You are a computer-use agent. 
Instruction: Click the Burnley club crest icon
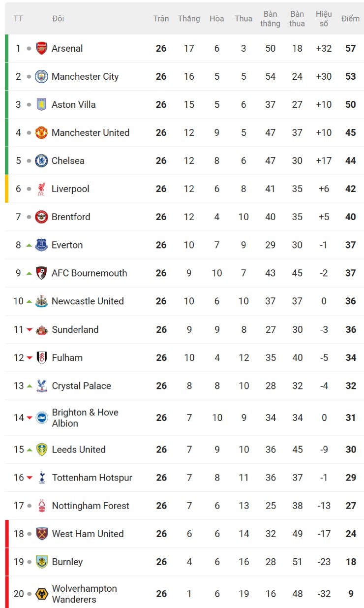coord(42,562)
